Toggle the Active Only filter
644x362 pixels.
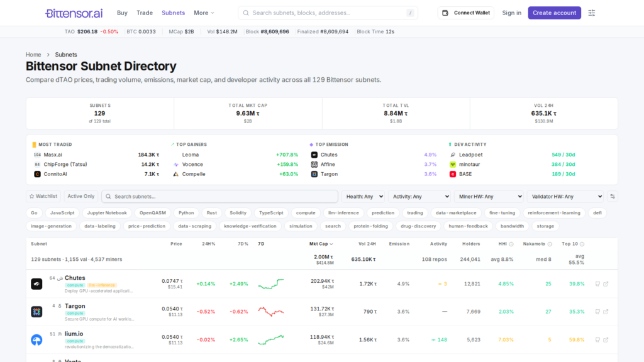[81, 196]
